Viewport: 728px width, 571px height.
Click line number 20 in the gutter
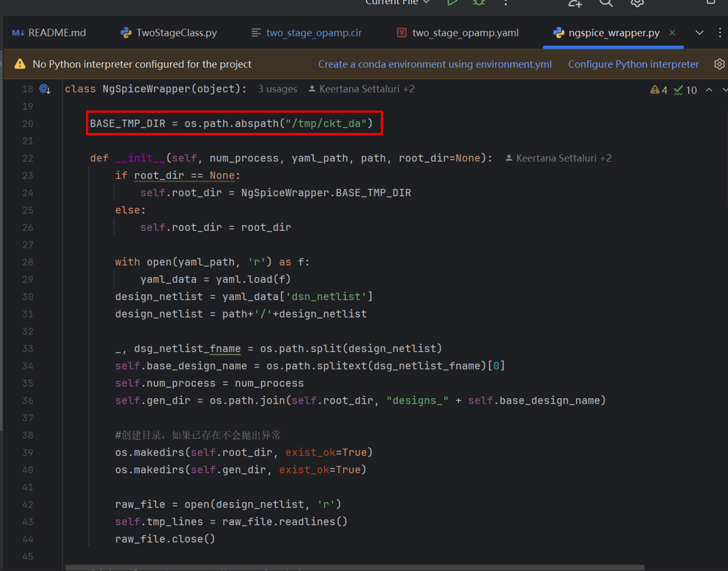click(x=28, y=124)
